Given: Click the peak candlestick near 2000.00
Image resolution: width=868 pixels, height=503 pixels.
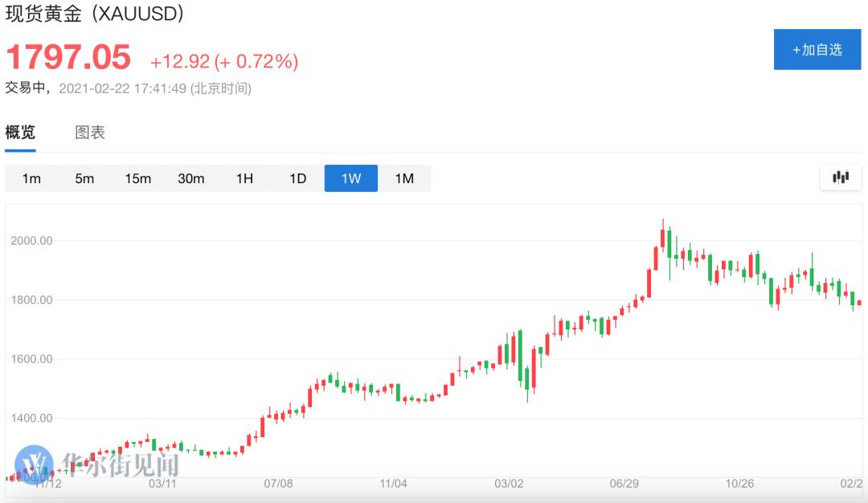Looking at the screenshot, I should (x=664, y=233).
